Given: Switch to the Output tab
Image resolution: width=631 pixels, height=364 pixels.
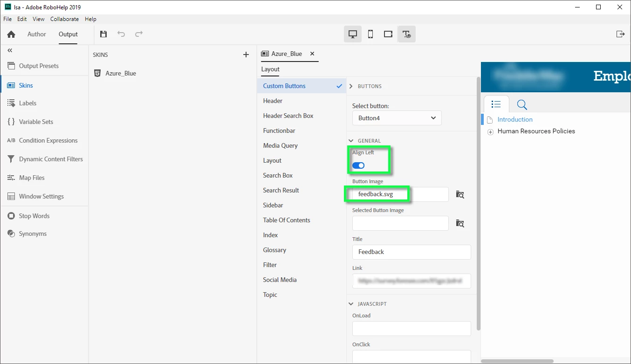Looking at the screenshot, I should click(x=68, y=34).
